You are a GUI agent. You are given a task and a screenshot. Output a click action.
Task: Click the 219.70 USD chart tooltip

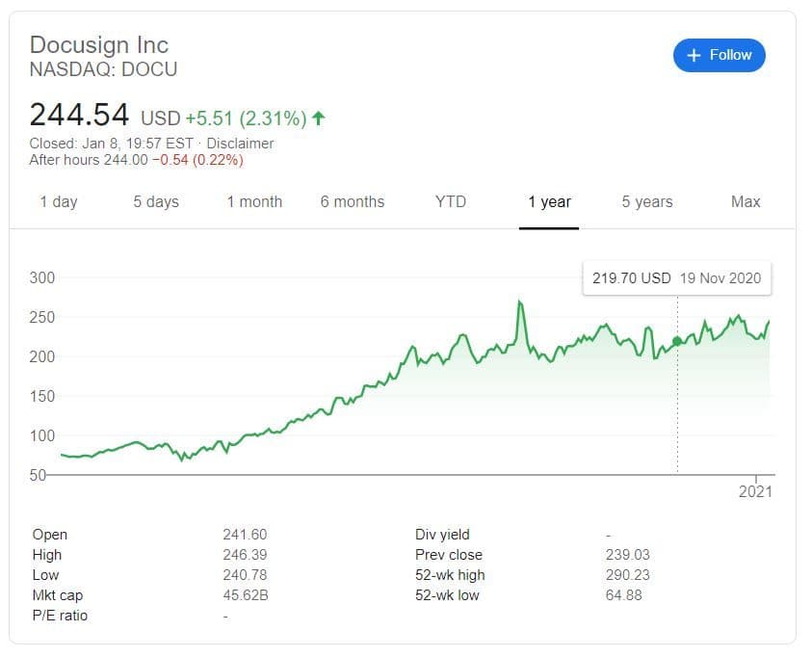pos(676,278)
